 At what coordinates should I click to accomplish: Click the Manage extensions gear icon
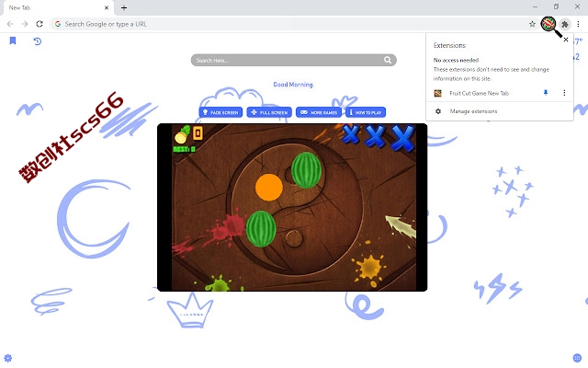tap(438, 111)
